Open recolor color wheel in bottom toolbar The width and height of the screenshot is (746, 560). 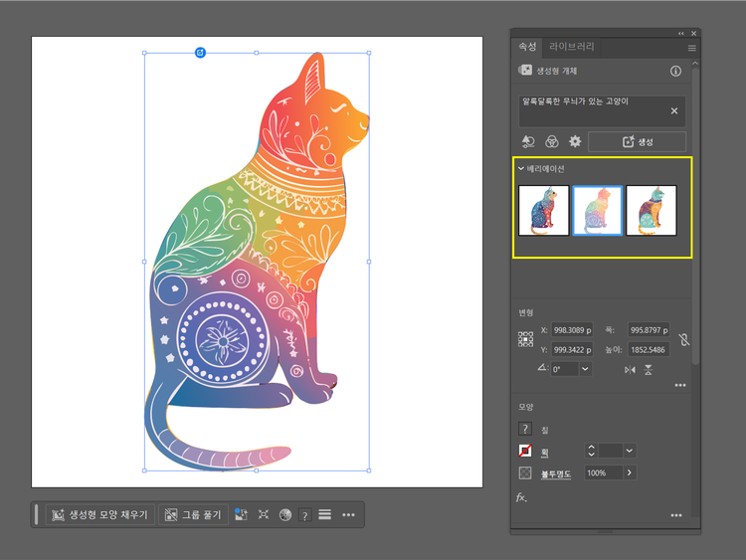point(285,515)
